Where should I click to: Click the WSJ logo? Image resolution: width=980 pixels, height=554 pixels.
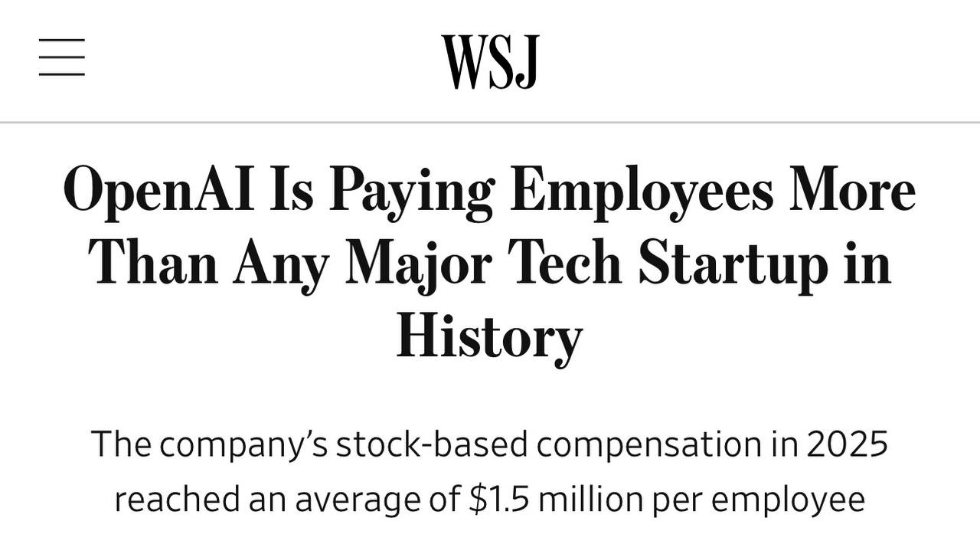[490, 61]
